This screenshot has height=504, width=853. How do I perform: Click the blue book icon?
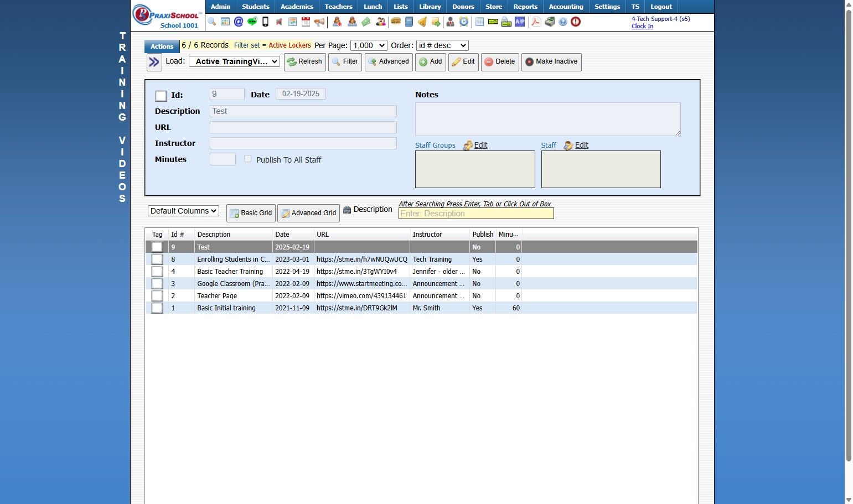tap(409, 22)
